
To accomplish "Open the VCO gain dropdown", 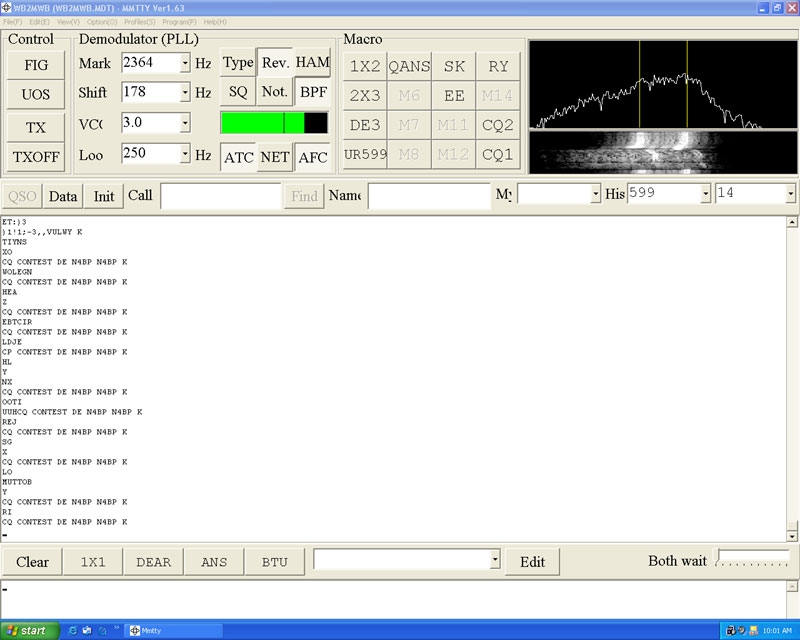I will 185,123.
